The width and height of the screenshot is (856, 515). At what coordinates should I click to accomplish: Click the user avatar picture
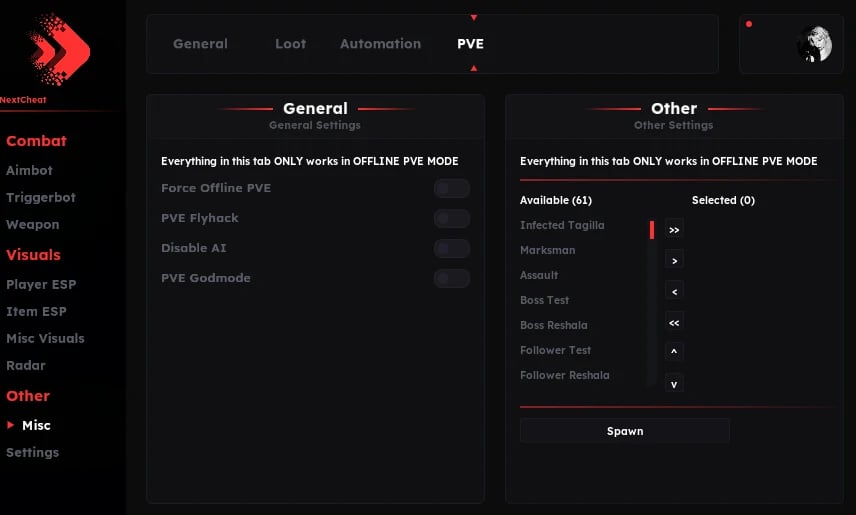pyautogui.click(x=814, y=44)
